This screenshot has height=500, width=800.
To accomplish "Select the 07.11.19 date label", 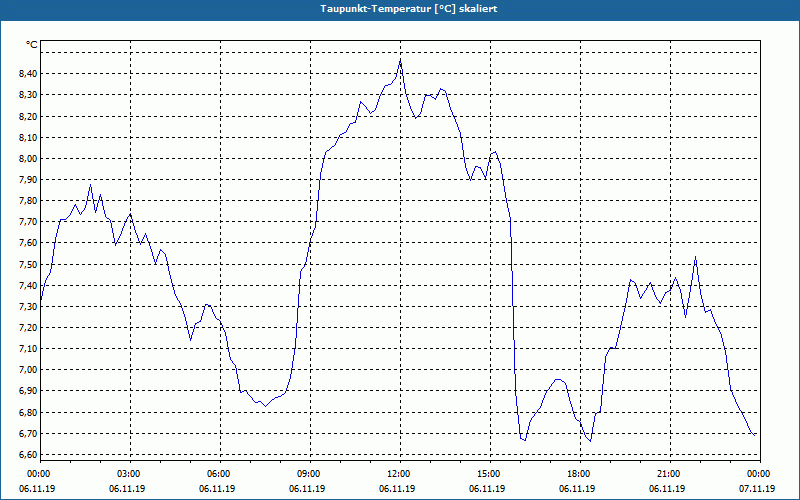I will [x=757, y=488].
